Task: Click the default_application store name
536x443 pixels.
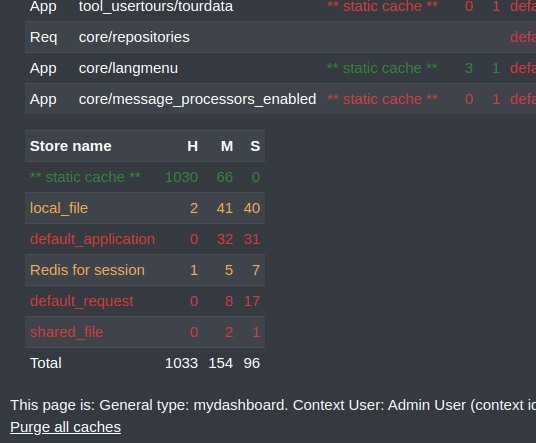Action: pos(92,239)
